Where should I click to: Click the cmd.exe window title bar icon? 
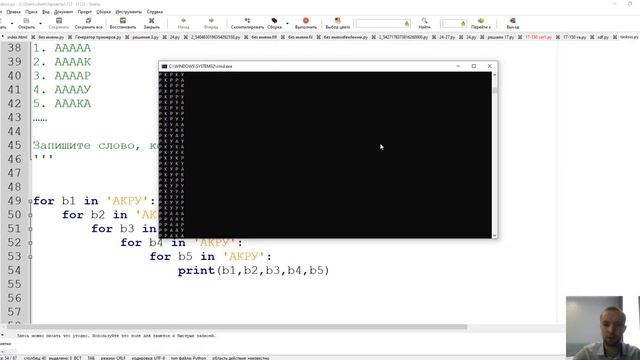click(164, 66)
